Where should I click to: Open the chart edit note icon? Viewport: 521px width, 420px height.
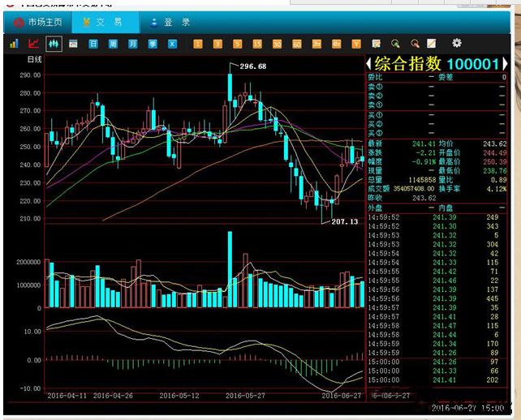376,44
